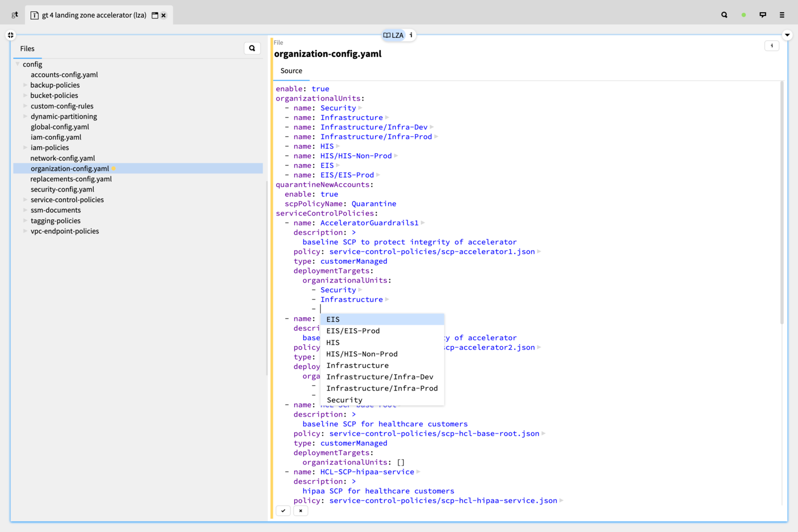Select the Files tab
The image size is (798, 532).
[x=27, y=48]
